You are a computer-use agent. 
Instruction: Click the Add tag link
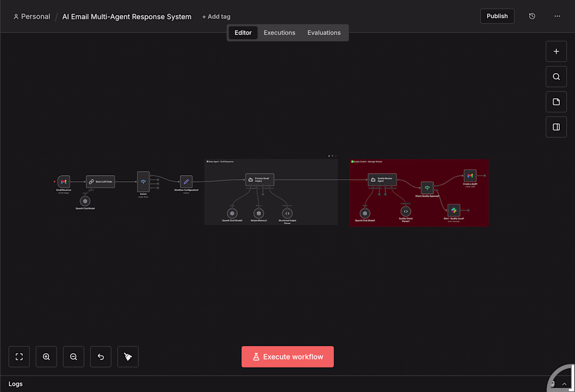(x=216, y=17)
